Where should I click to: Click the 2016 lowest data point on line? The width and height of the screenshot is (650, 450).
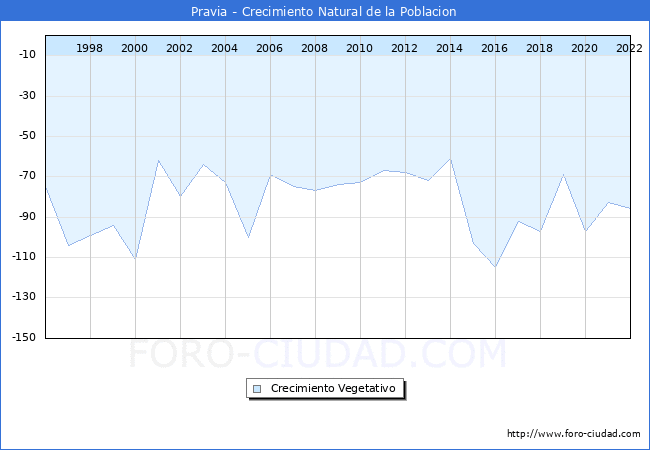pos(495,267)
